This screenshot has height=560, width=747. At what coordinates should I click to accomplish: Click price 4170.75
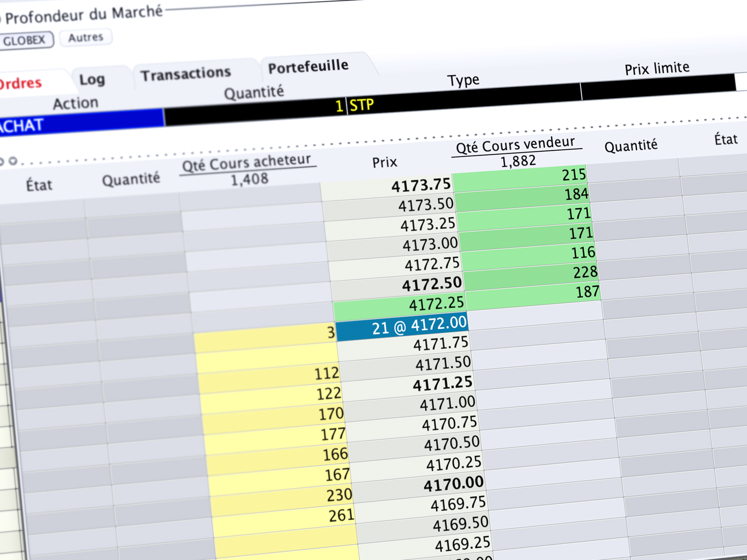pyautogui.click(x=450, y=424)
